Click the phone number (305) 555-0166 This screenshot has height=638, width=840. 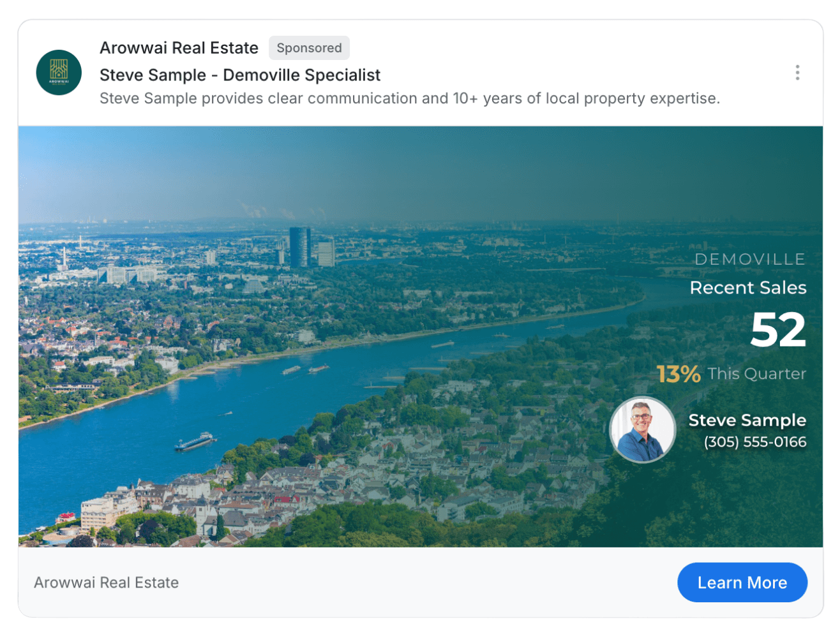[x=755, y=441]
